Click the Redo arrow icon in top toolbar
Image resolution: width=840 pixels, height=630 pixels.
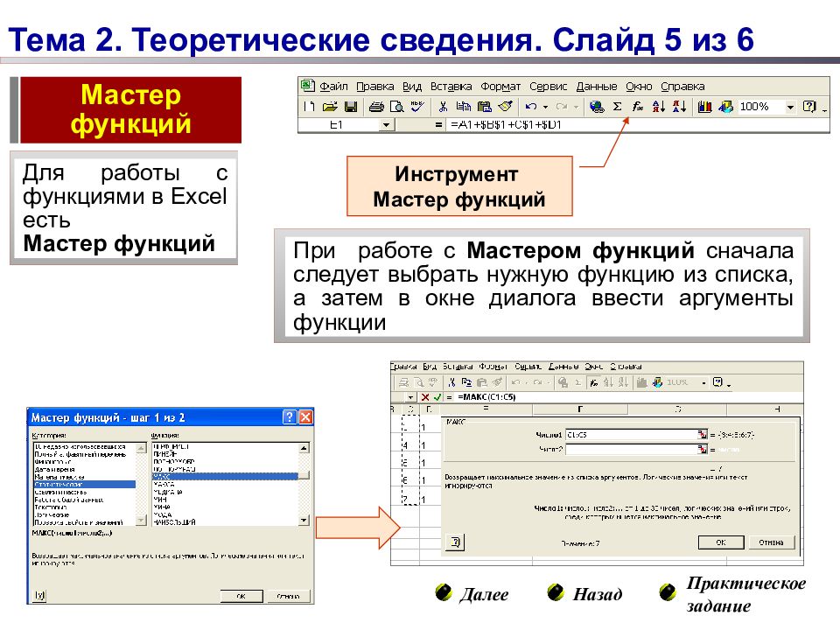coord(562,107)
